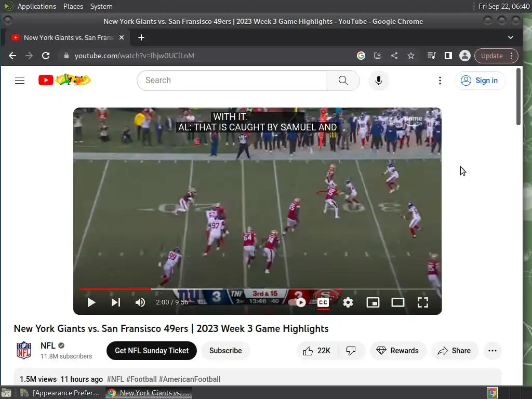Enable theater mode view
Image resolution: width=532 pixels, height=399 pixels.
397,302
